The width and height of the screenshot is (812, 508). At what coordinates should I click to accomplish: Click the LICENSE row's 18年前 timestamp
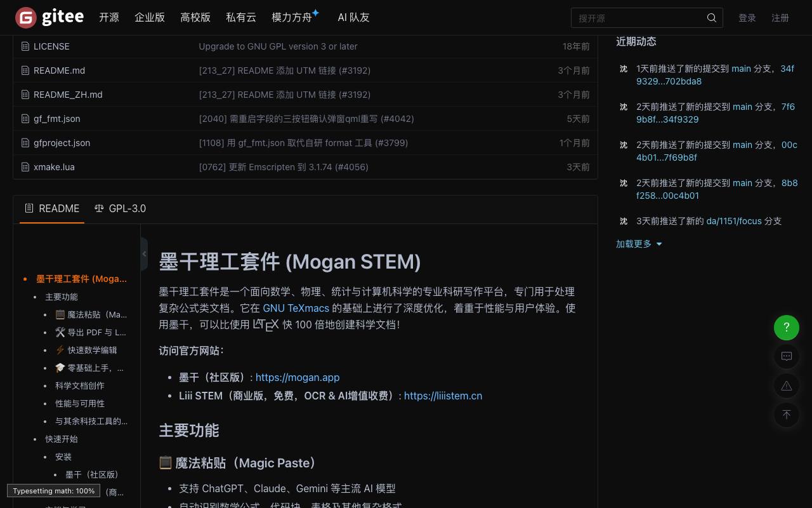576,46
